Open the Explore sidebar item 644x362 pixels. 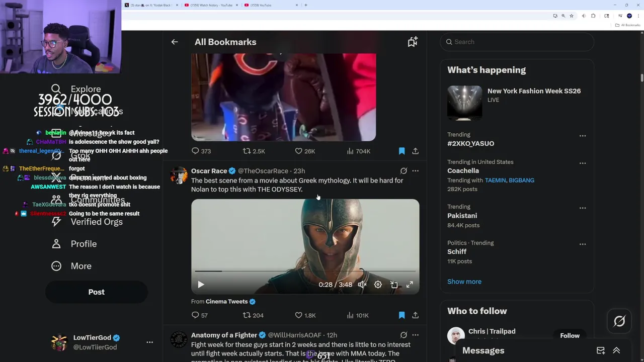tap(76, 89)
